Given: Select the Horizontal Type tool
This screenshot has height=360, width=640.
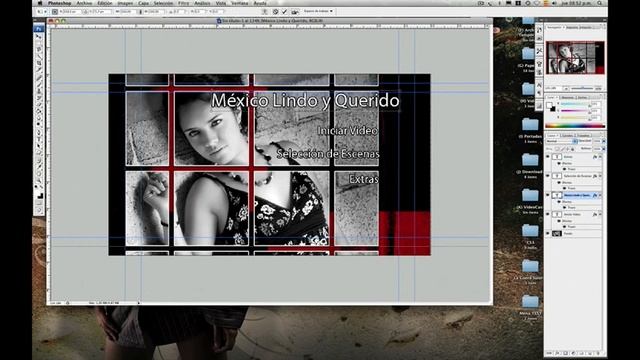Looking at the screenshot, I should tap(39, 140).
